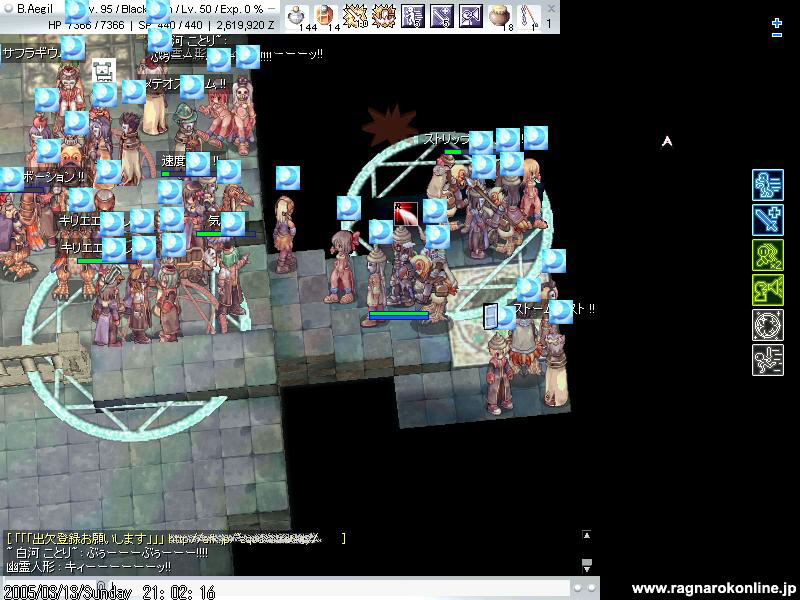Click the white running-figure status icon
This screenshot has height=600, width=800.
[x=768, y=360]
